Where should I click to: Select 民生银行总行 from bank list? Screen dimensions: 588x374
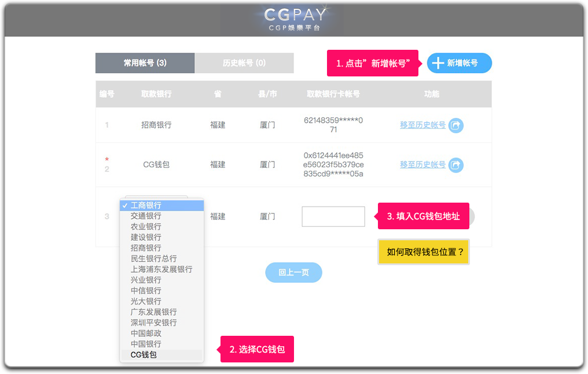click(x=153, y=259)
